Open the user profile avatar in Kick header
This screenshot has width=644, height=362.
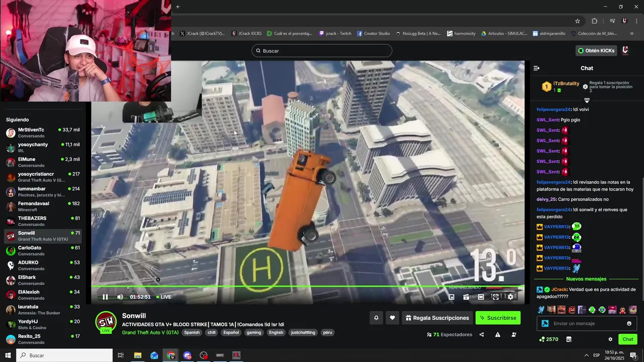tap(625, 51)
